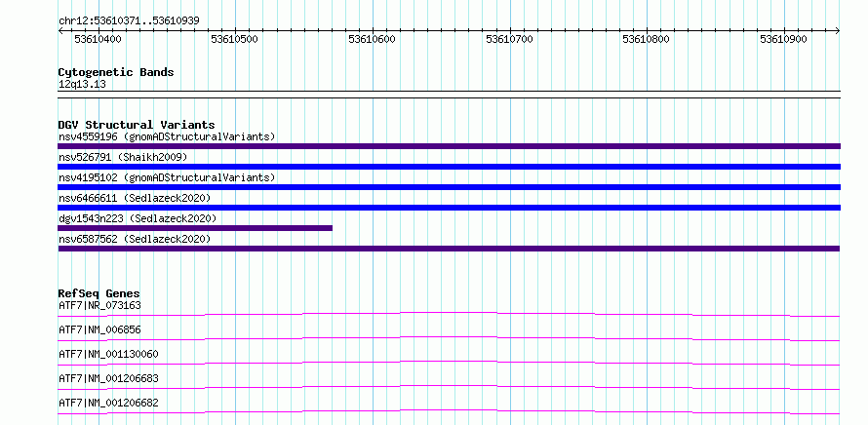Select the nsv4195102 blue variant bar
Image resolution: width=868 pixels, height=425 pixels.
pos(449,187)
